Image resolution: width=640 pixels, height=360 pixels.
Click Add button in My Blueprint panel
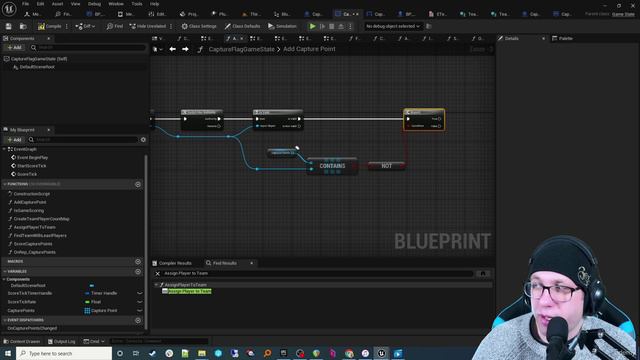click(x=15, y=140)
